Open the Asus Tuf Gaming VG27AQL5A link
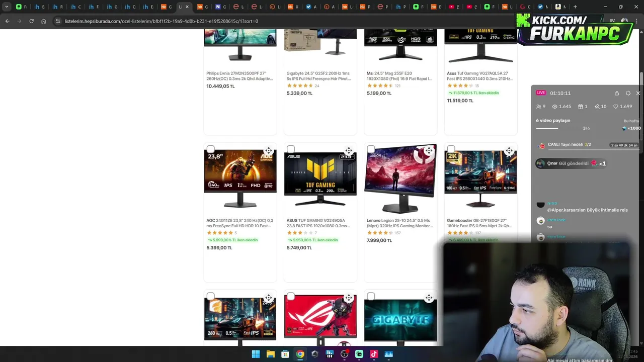644x362 pixels. (480, 76)
